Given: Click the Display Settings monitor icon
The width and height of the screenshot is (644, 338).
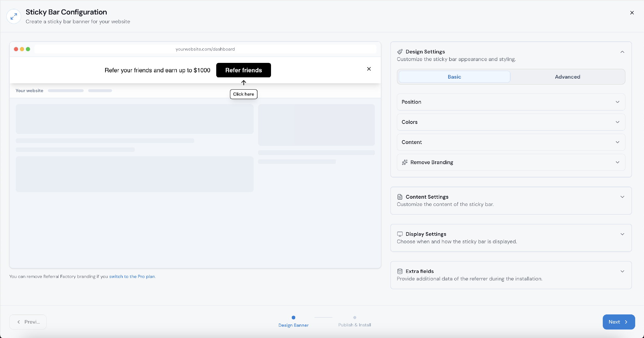Looking at the screenshot, I should click(x=400, y=234).
